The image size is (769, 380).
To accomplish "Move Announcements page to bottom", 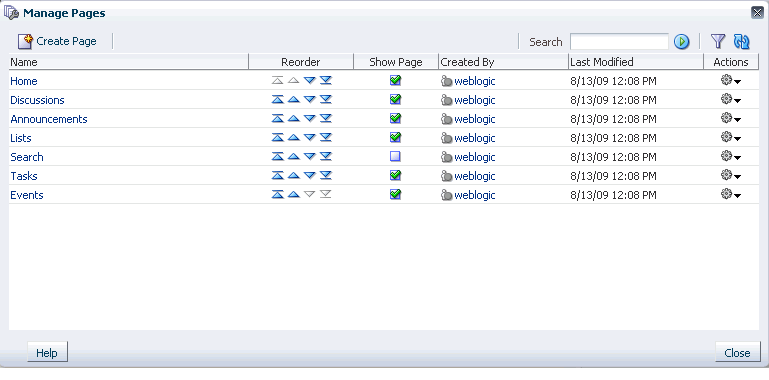I will pyautogui.click(x=326, y=119).
